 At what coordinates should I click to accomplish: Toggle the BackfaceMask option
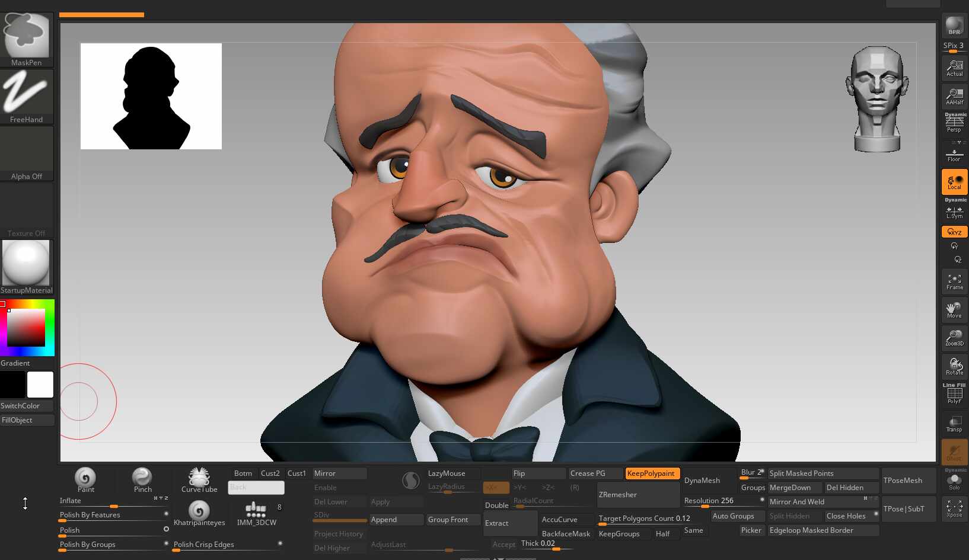coord(566,534)
